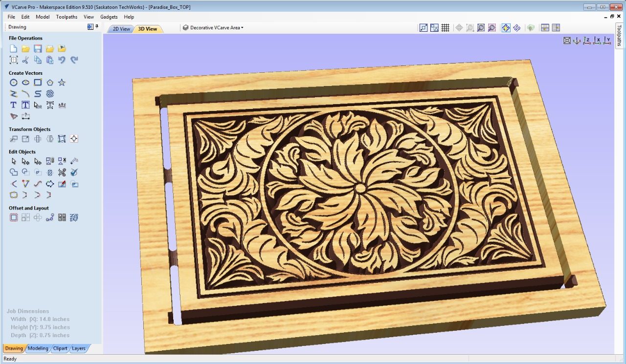Open the Layers tab
The width and height of the screenshot is (626, 364).
(78, 348)
